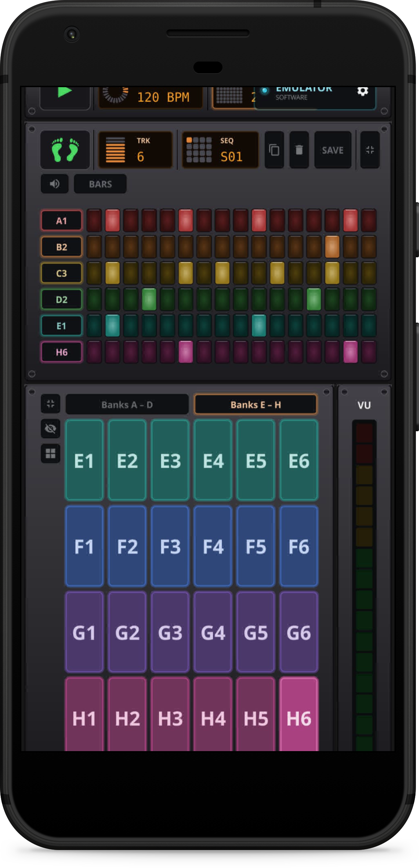Trigger pad H3
Screen dimensions: 419x868
(x=170, y=714)
